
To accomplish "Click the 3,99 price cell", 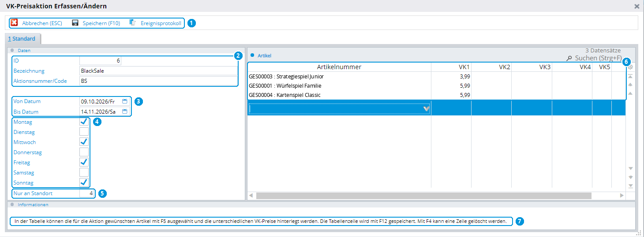I will tap(451, 77).
